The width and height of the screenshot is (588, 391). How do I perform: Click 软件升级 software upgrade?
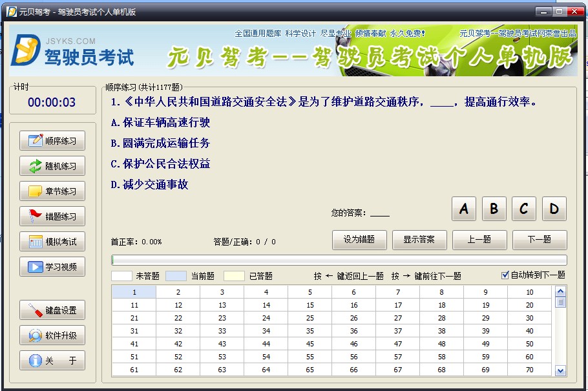pos(52,335)
